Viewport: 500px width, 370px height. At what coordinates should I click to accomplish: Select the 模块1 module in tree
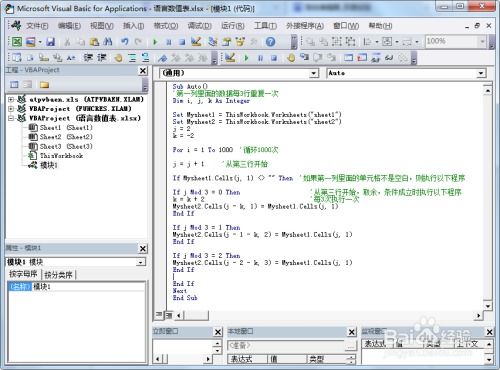(49, 165)
